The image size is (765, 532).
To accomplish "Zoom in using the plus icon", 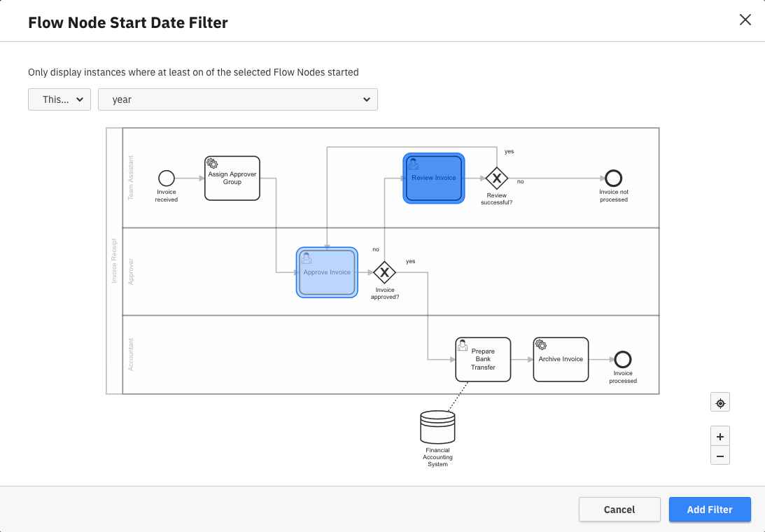I will [720, 435].
